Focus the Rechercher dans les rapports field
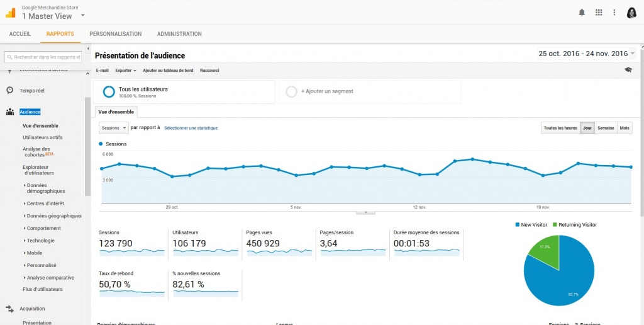The width and height of the screenshot is (644, 325). 43,57
